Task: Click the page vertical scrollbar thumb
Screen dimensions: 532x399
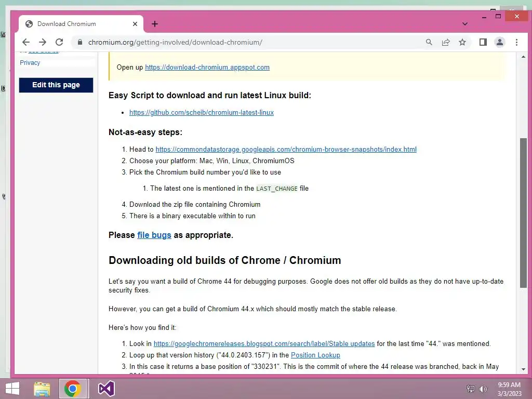Action: (x=523, y=212)
